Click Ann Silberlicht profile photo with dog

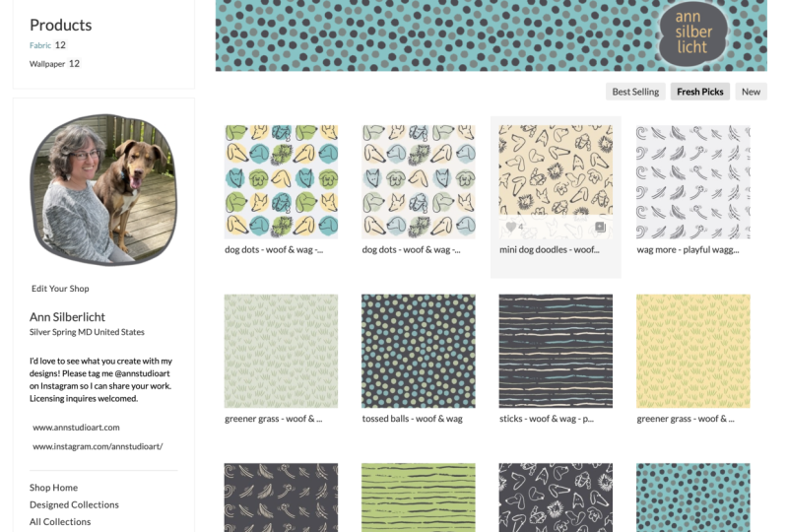click(103, 190)
